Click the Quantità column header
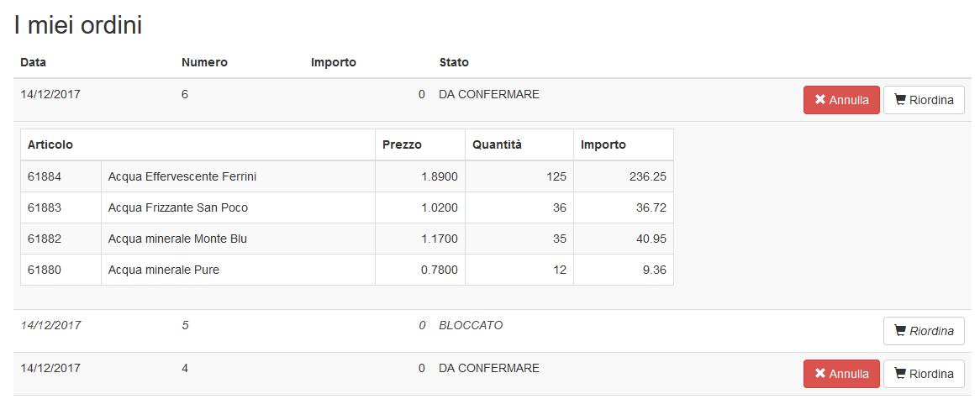 tap(497, 144)
